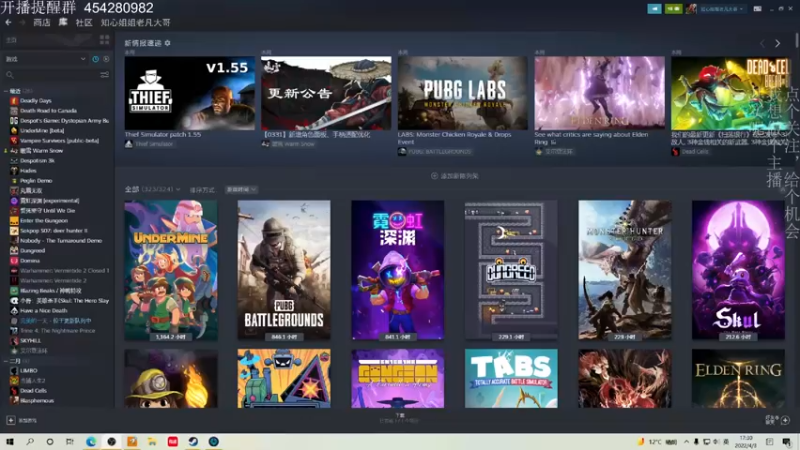Select Dungreed in the sidebar list

[33, 251]
